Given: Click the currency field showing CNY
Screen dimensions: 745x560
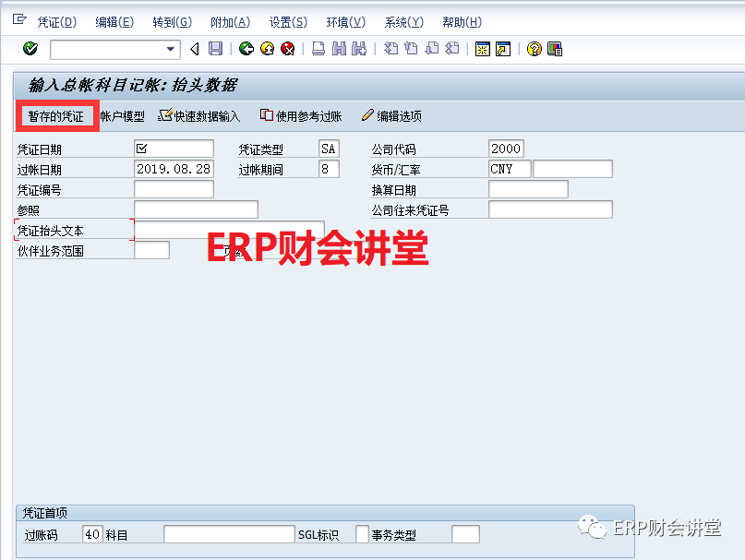Looking at the screenshot, I should 510,169.
